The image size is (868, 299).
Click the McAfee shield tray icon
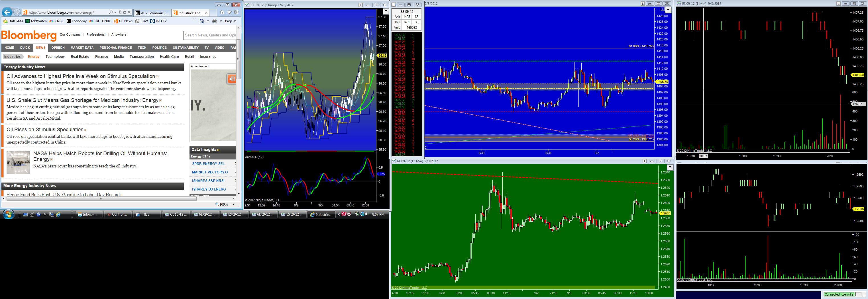(349, 214)
